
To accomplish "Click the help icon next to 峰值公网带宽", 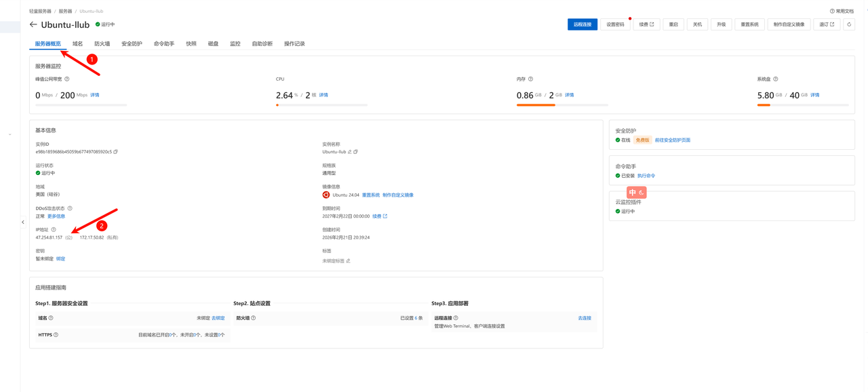I will pyautogui.click(x=66, y=79).
